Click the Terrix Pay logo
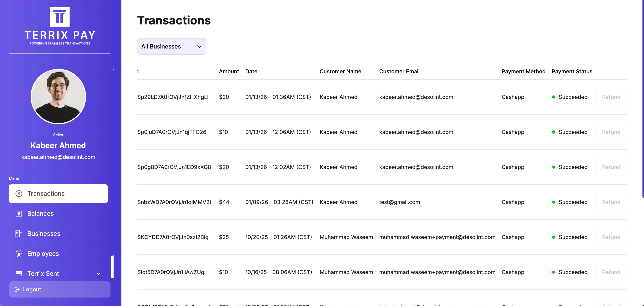644x306 pixels. [x=60, y=26]
